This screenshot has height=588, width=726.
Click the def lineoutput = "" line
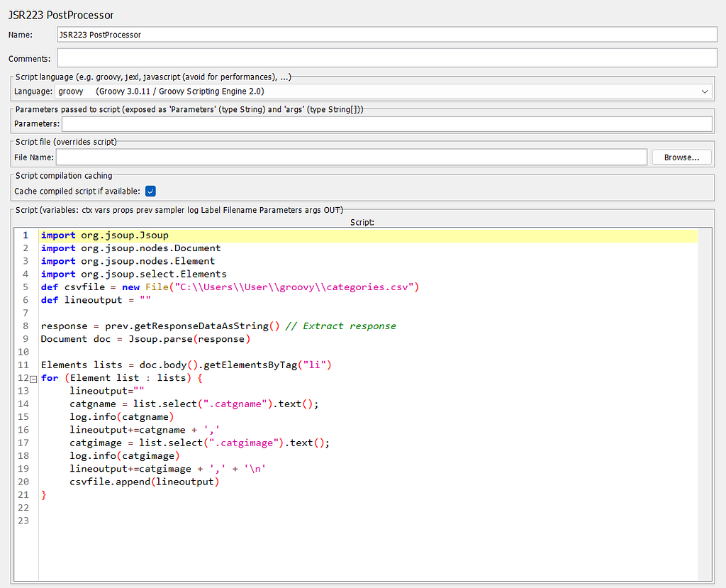pos(96,300)
